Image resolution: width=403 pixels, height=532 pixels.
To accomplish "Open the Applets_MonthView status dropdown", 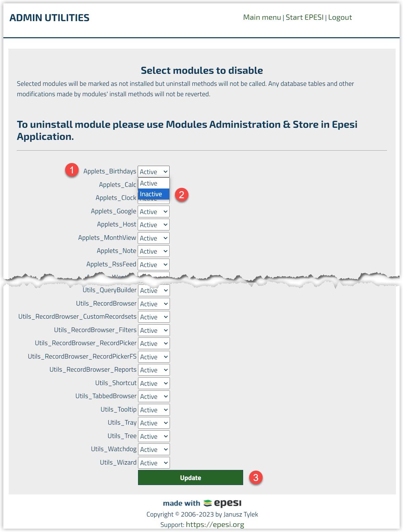I will tap(153, 238).
